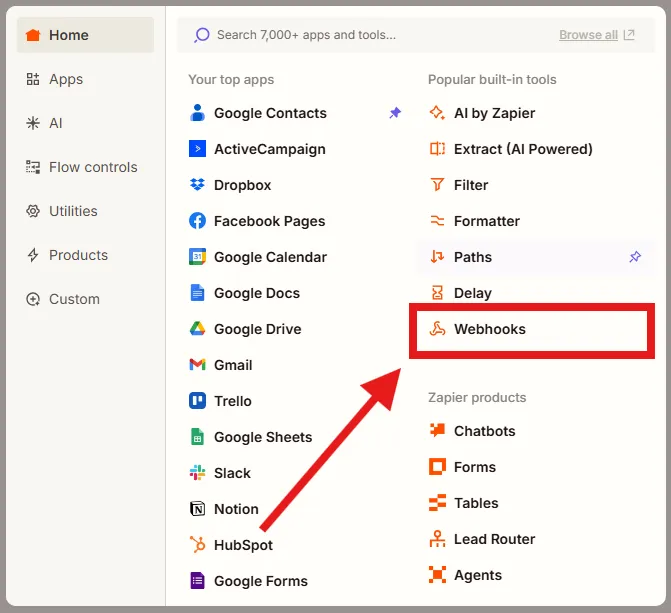Select the HubSpot label
Viewport: 671px width, 613px height.
[243, 545]
